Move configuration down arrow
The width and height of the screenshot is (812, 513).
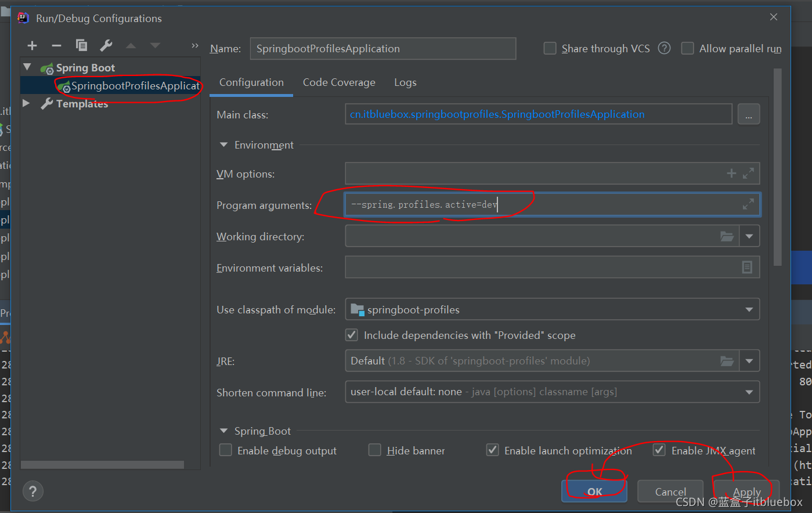(155, 45)
